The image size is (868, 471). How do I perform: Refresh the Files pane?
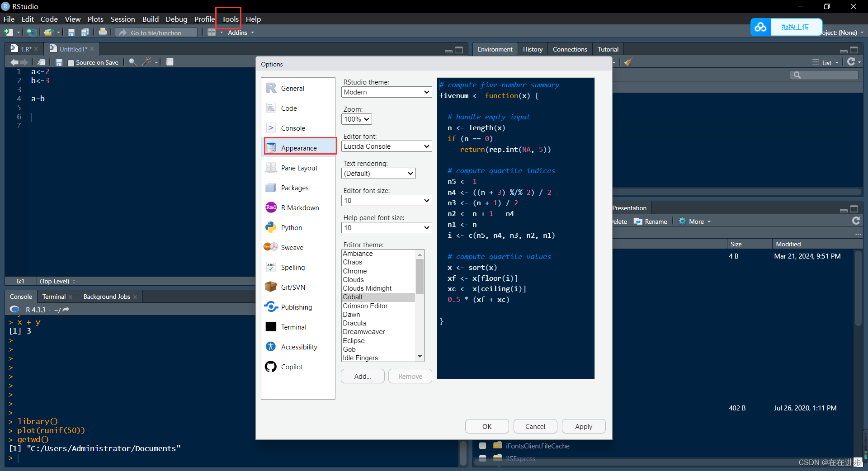pyautogui.click(x=856, y=221)
